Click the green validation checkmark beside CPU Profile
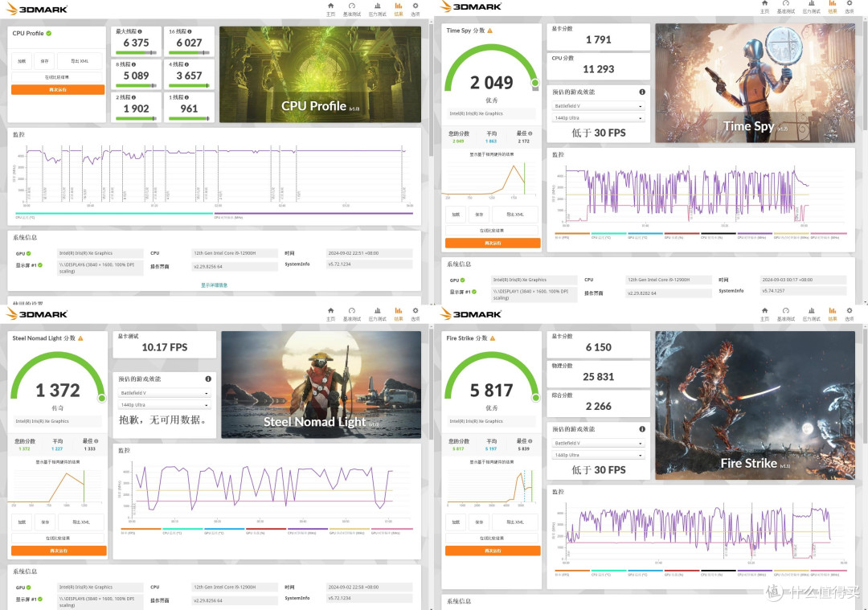This screenshot has width=868, height=610. coord(49,33)
